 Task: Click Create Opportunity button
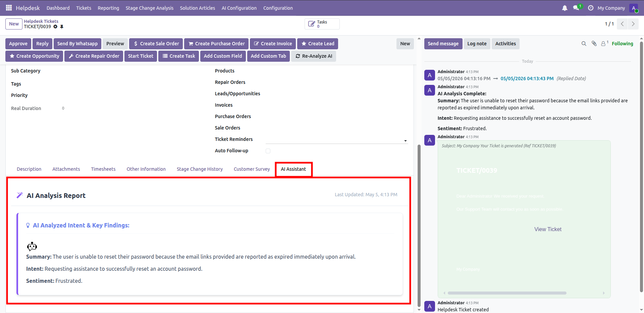coord(34,56)
